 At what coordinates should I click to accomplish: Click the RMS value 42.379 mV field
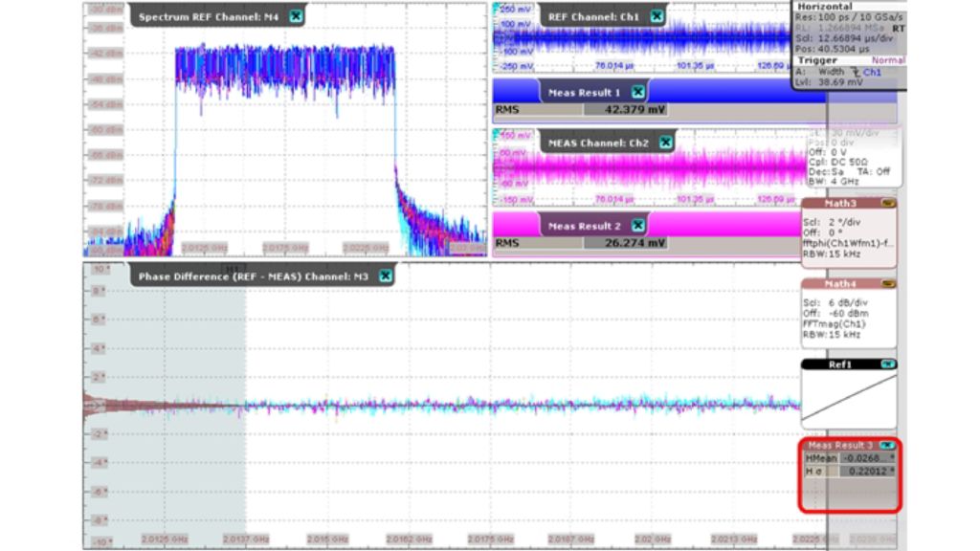tap(628, 109)
